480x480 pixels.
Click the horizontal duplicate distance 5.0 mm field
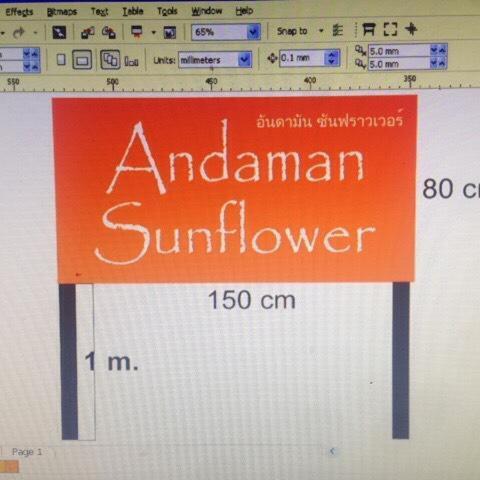pyautogui.click(x=399, y=51)
